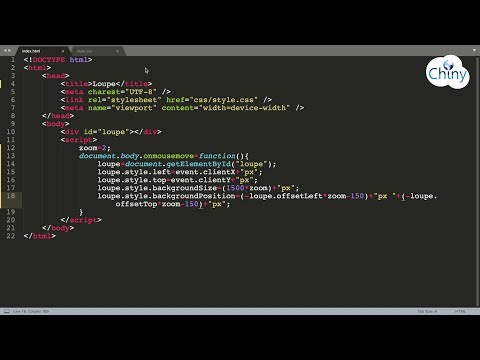Close the index.html tab
Viewport: 480px width, 360px height.
pyautogui.click(x=63, y=51)
